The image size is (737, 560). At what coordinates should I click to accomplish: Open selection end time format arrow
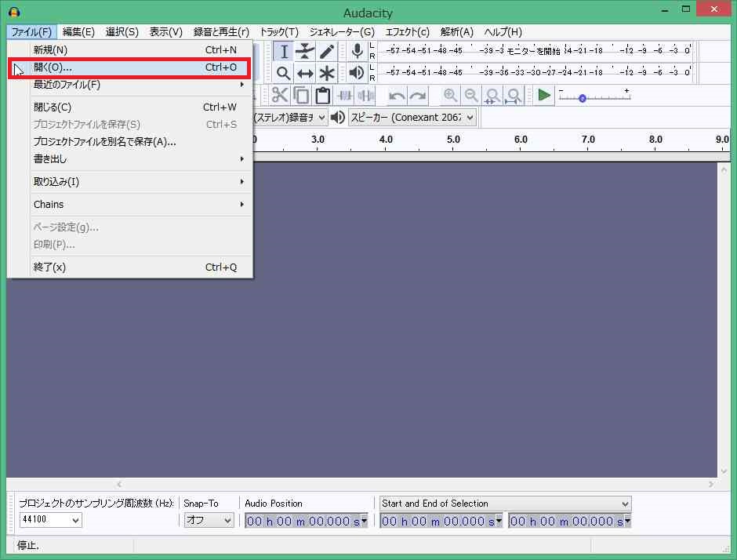tap(627, 520)
